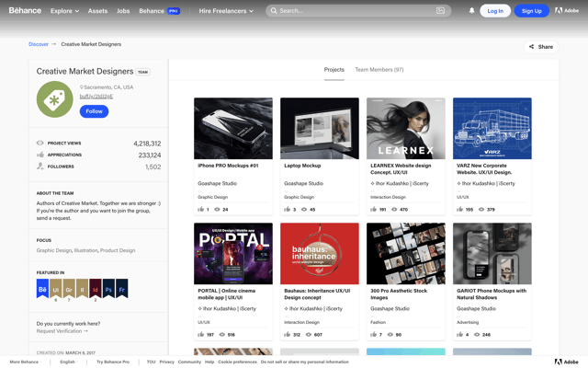
Task: Open the TOU footer link
Action: click(x=151, y=362)
